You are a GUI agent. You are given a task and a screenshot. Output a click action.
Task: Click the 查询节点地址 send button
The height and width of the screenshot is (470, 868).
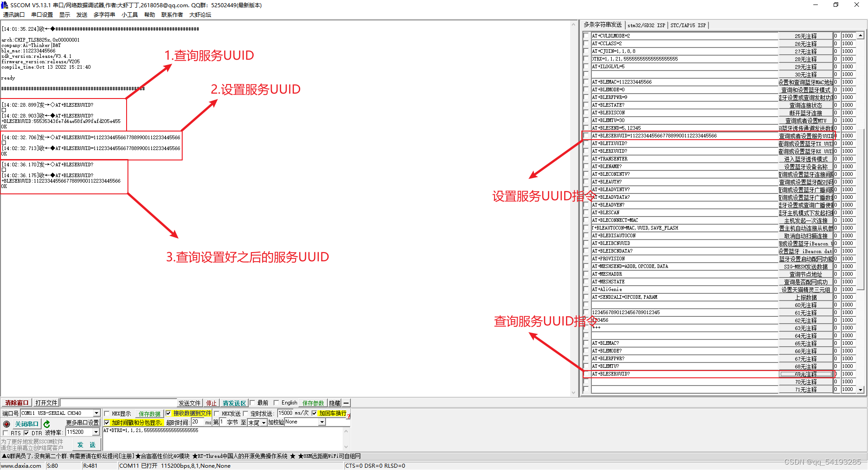tap(806, 274)
